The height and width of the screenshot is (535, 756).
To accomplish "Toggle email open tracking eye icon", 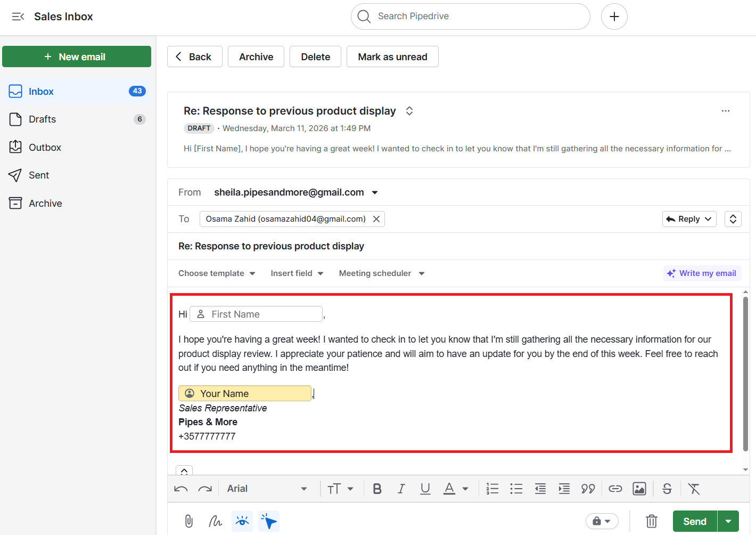I will tap(242, 521).
